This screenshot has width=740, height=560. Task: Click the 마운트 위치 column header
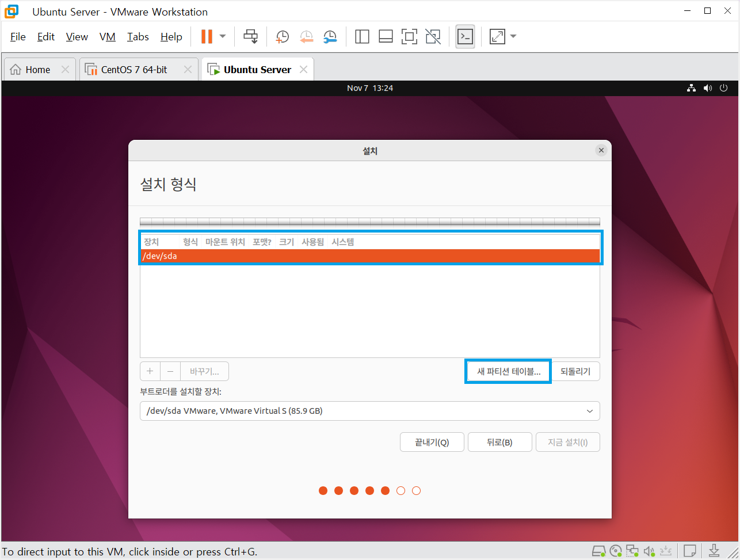pyautogui.click(x=225, y=242)
